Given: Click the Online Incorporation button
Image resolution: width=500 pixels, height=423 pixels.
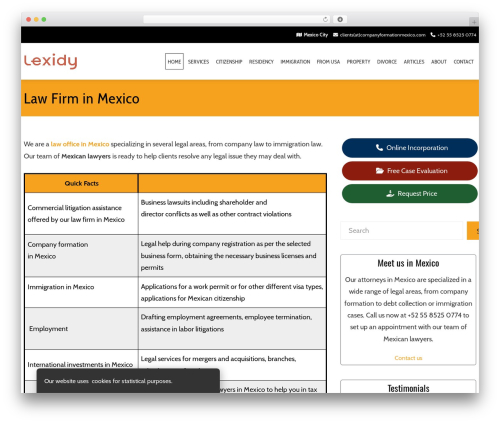Looking at the screenshot, I should click(x=410, y=148).
